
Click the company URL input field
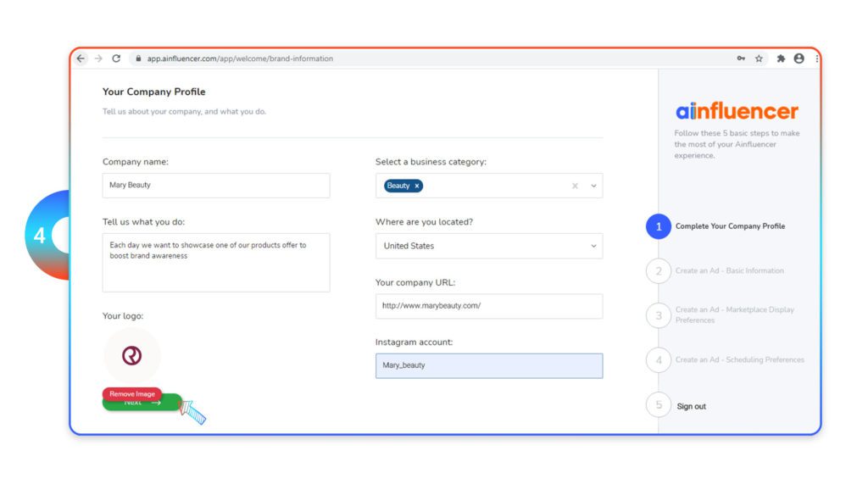[x=489, y=306]
